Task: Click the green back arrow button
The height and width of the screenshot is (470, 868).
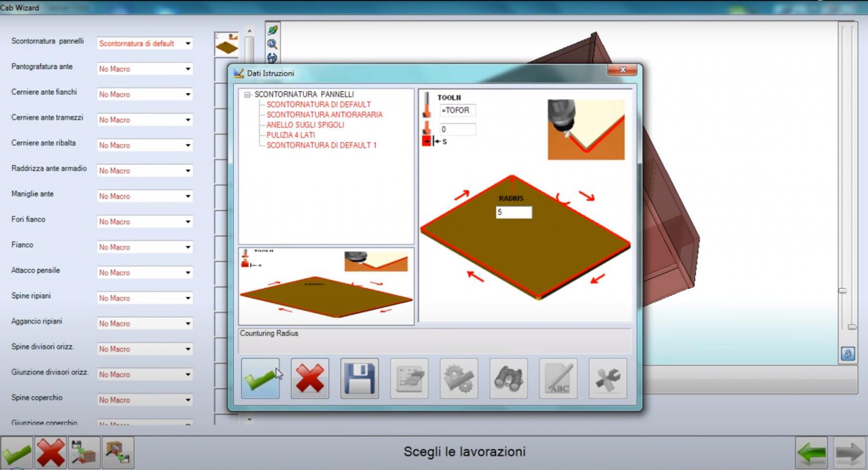Action: tap(811, 452)
